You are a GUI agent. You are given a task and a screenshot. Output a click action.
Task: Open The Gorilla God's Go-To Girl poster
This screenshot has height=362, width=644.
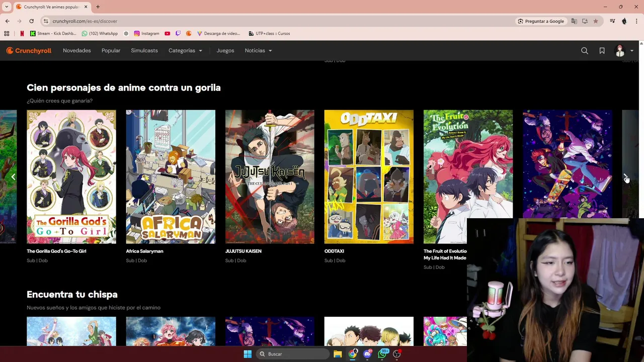click(71, 177)
